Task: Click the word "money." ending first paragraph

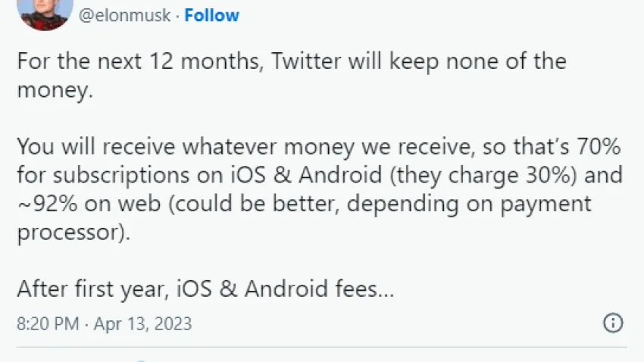Action: [x=55, y=90]
